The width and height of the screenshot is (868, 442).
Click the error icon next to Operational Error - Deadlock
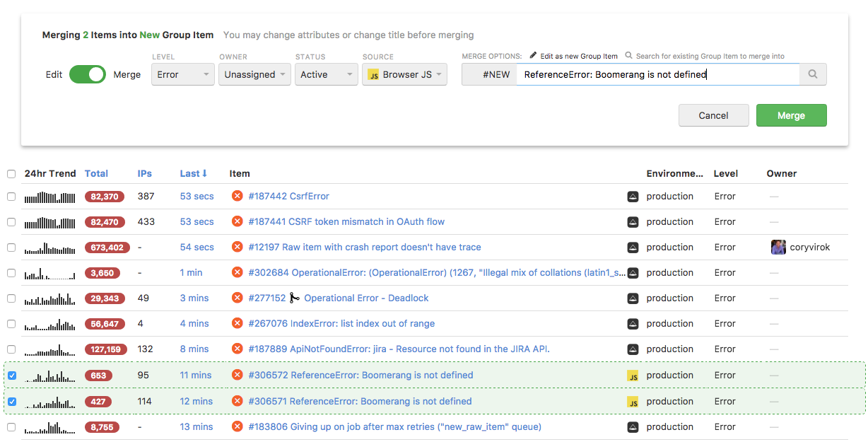[237, 298]
